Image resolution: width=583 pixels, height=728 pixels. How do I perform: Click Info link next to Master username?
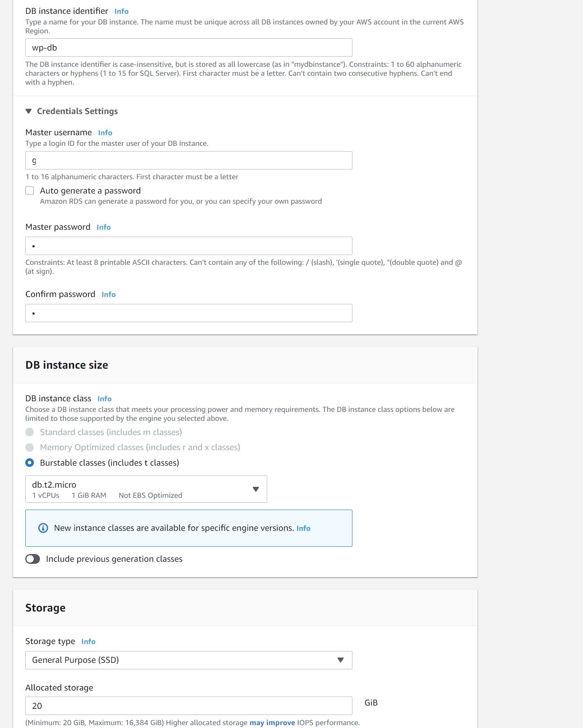tap(105, 133)
